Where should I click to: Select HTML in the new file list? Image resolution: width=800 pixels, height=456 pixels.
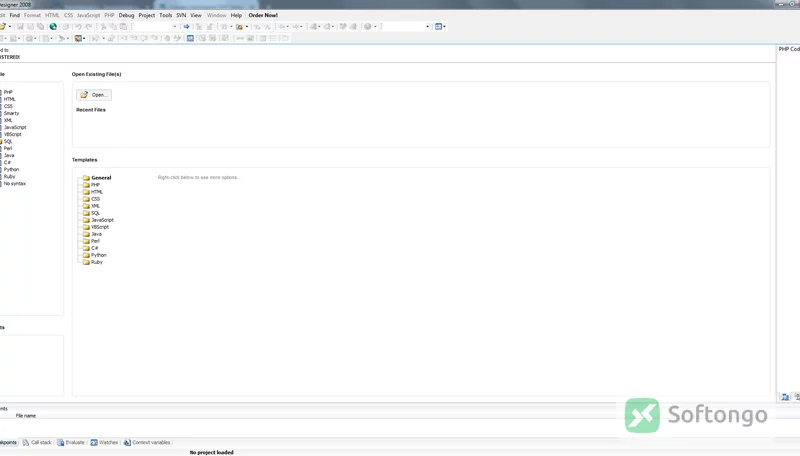coord(10,99)
